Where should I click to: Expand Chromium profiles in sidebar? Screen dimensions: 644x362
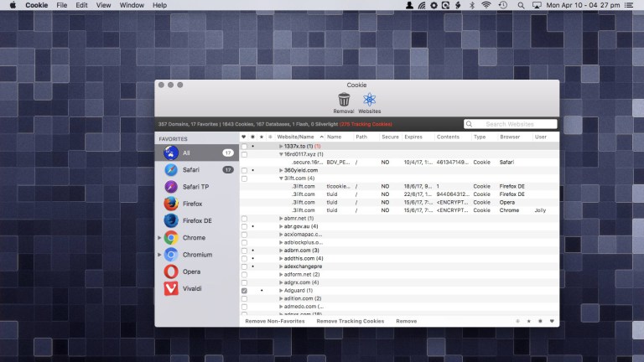[x=159, y=255]
